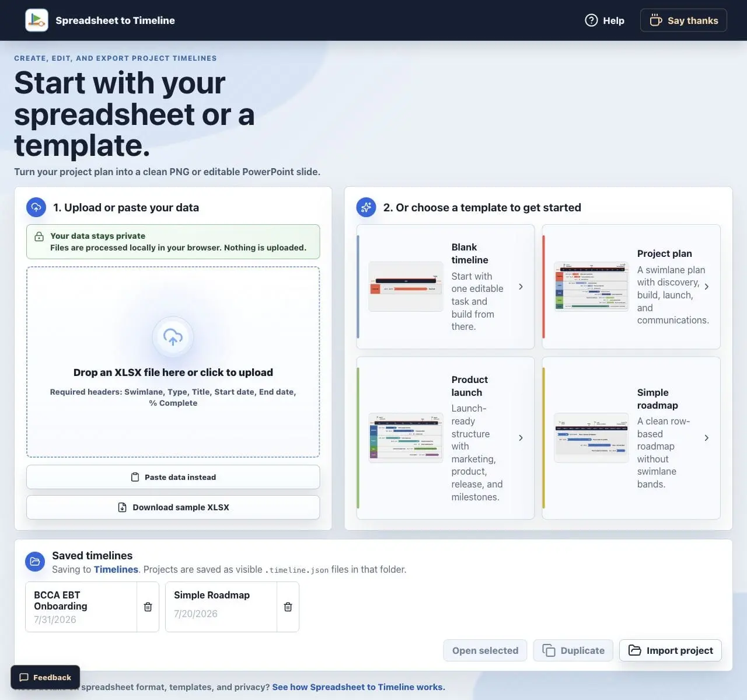Click the cloud upload icon in drop zone
This screenshot has width=747, height=700.
[x=173, y=337]
